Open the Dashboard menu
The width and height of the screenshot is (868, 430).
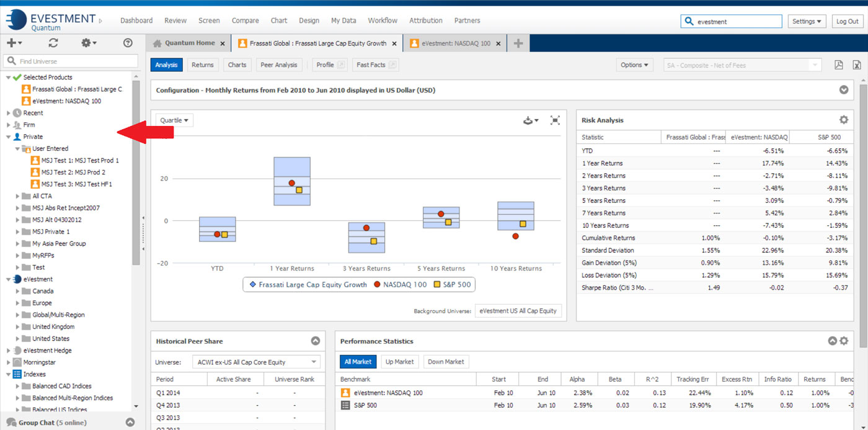point(136,20)
